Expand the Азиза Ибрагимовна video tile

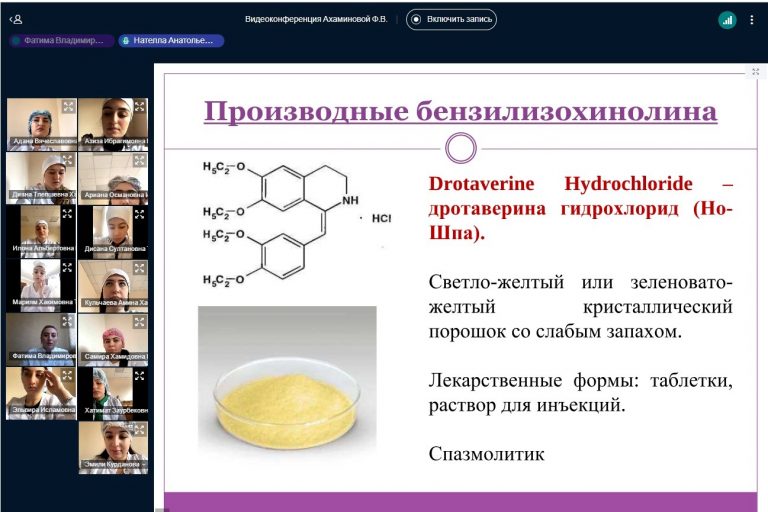(x=140, y=106)
